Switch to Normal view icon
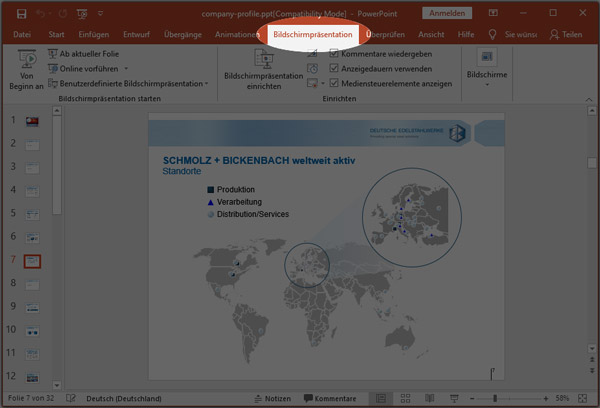The width and height of the screenshot is (600, 408). point(381,398)
